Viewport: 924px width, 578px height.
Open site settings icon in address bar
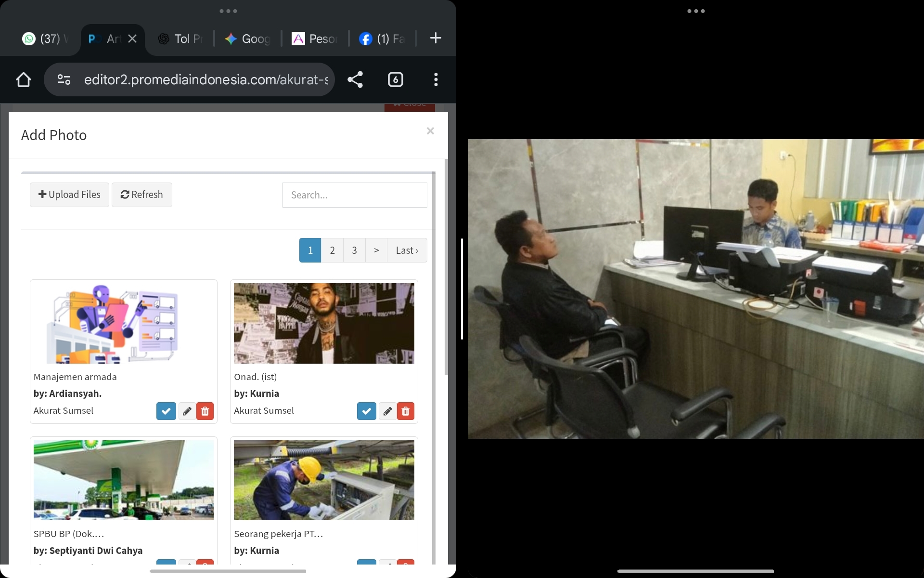coord(64,79)
